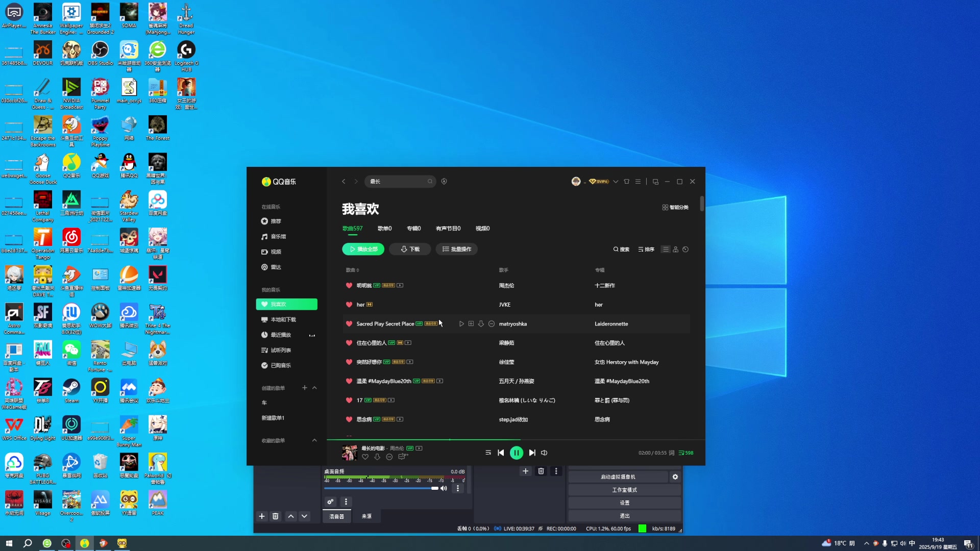Click the SVIP6 membership badge

point(599,181)
